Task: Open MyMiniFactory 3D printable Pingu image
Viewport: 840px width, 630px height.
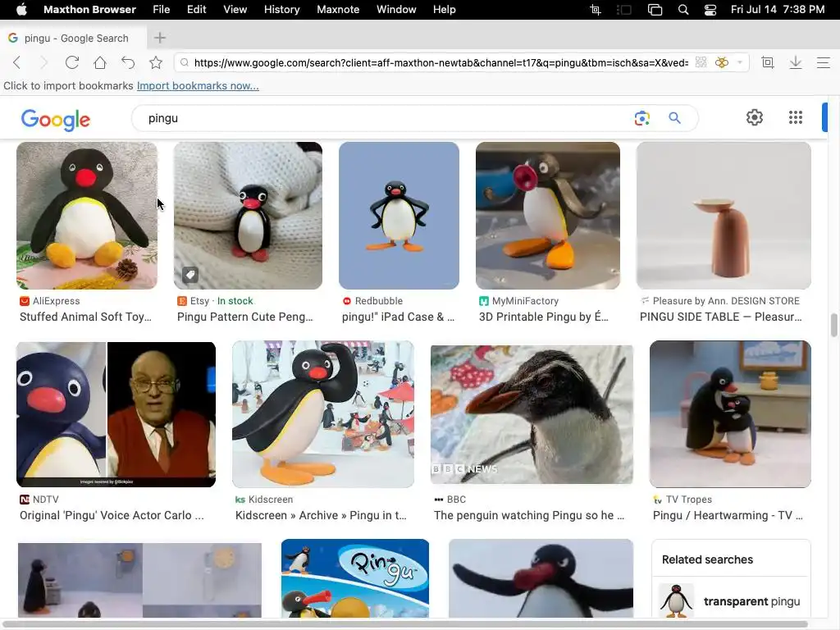Action: (547, 216)
